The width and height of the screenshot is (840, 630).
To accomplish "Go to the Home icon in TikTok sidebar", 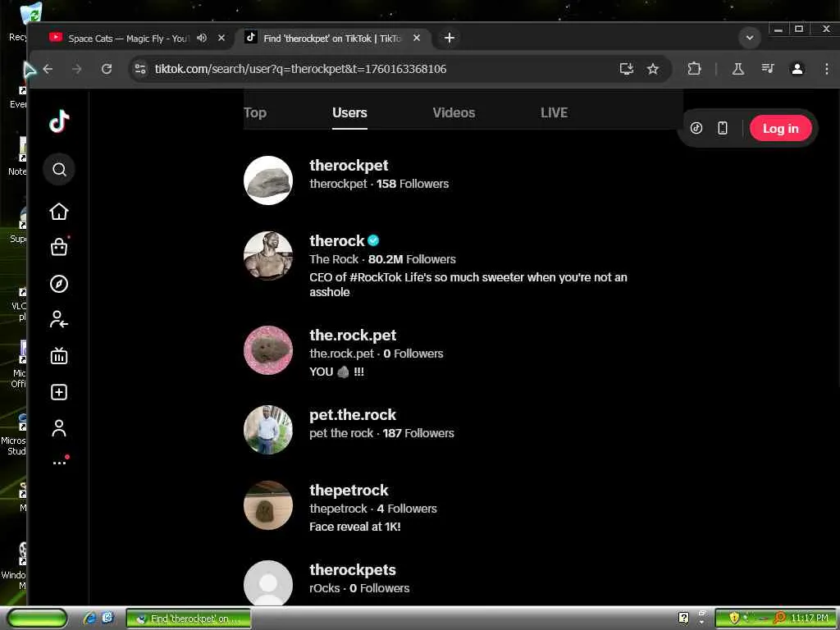I will [x=59, y=212].
